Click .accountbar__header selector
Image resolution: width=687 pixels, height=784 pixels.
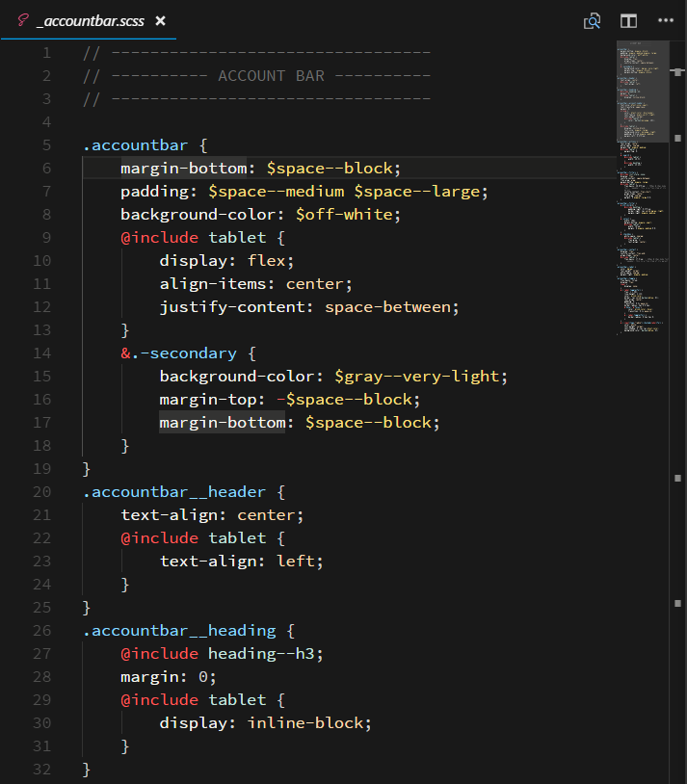click(174, 492)
